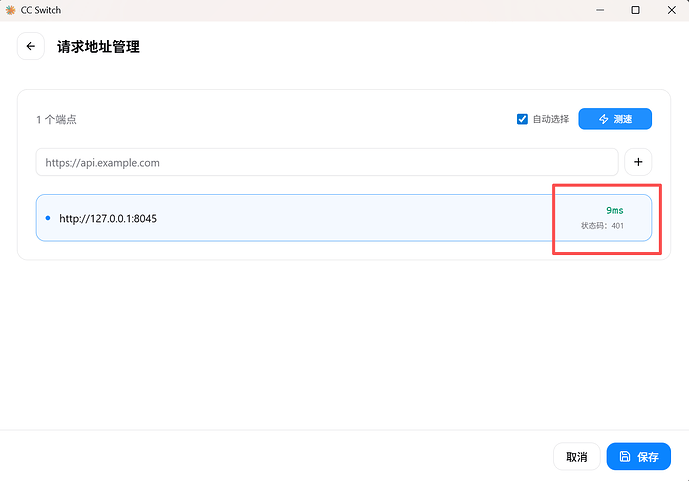This screenshot has width=689, height=481.
Task: Maximize the CC Switch window
Action: [635, 10]
